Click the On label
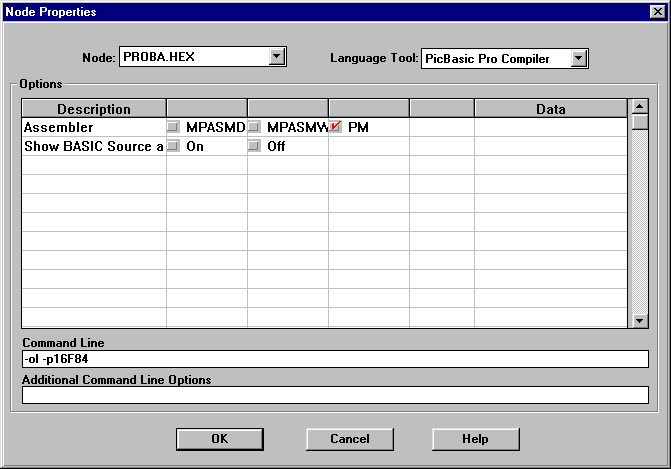The width and height of the screenshot is (671, 469). click(195, 146)
